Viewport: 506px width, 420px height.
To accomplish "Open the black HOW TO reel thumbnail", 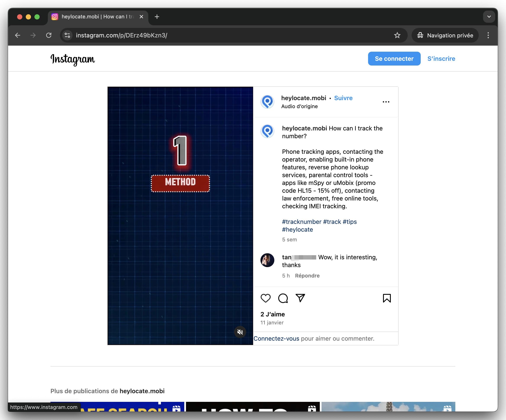I will tap(253, 407).
